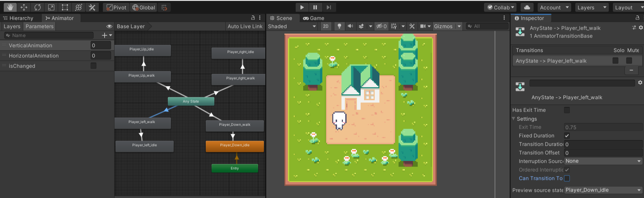
Task: Toggle 2D view mode
Action: coord(326,26)
